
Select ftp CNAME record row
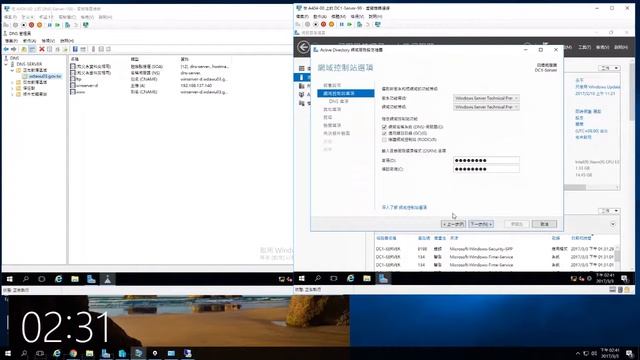click(149, 79)
